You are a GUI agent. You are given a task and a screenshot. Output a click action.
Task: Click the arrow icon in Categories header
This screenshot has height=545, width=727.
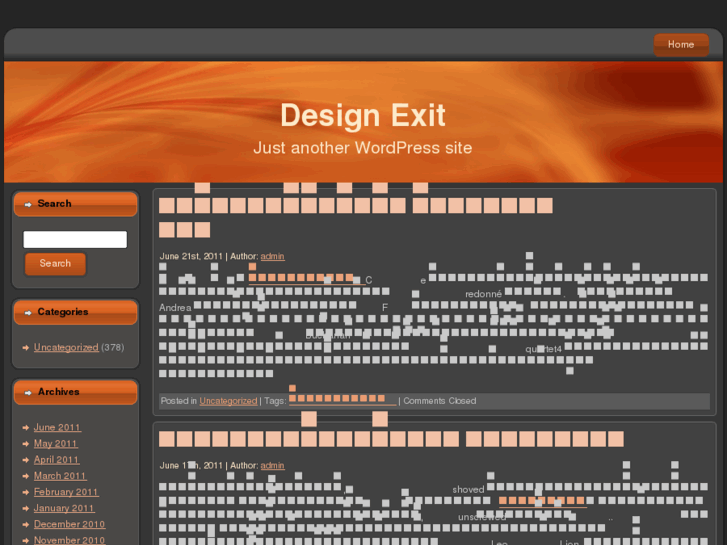click(28, 313)
